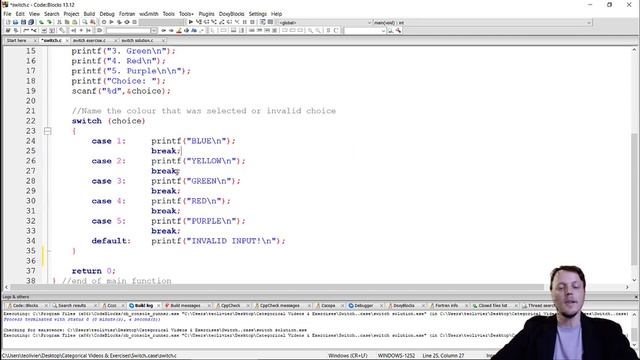Click Run to cursor debugger icon
The image size is (640, 360).
click(x=199, y=22)
